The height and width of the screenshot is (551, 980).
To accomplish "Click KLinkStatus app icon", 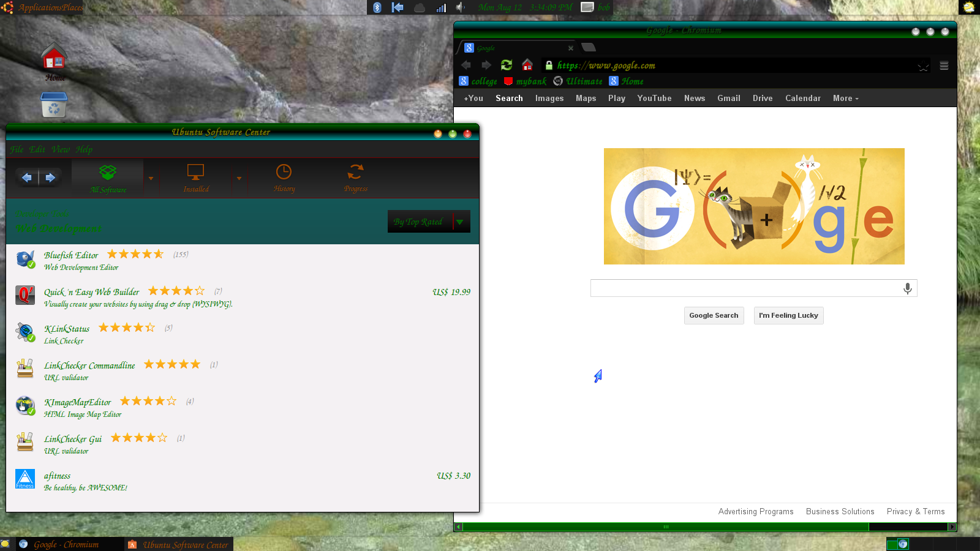I will [25, 332].
